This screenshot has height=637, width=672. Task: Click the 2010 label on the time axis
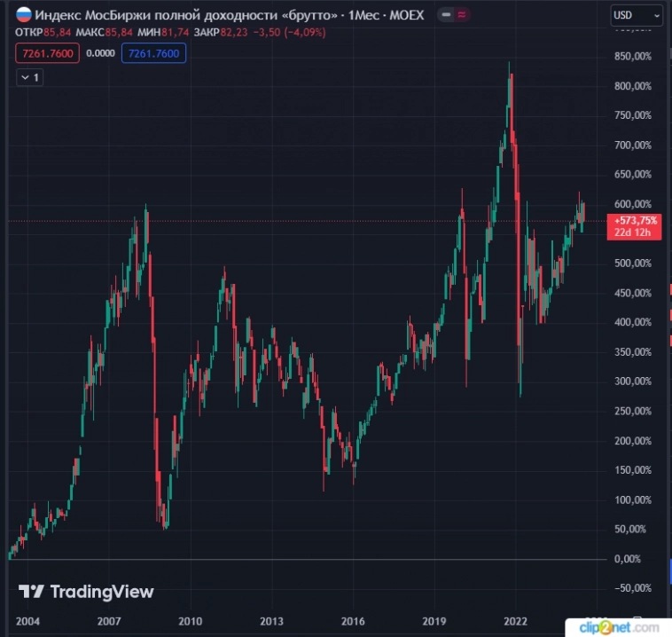tap(190, 621)
